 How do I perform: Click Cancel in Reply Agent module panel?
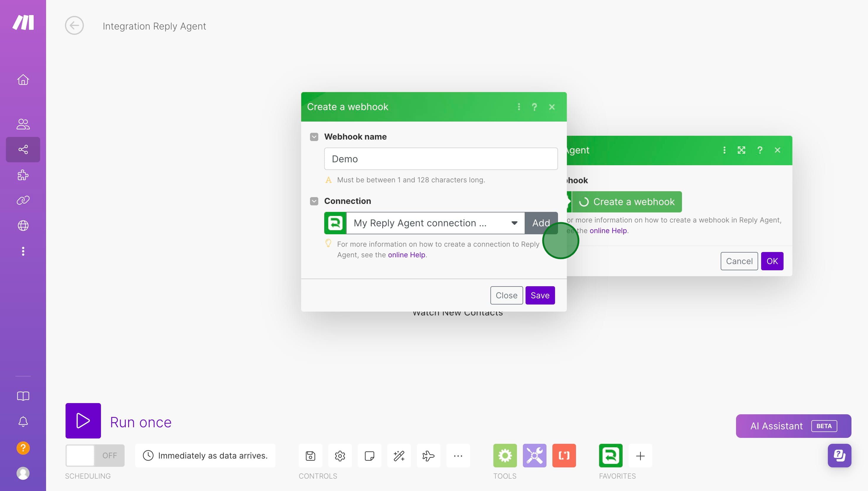pyautogui.click(x=739, y=261)
